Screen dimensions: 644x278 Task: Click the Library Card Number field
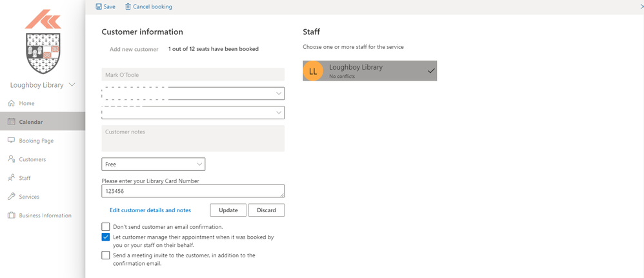click(192, 192)
